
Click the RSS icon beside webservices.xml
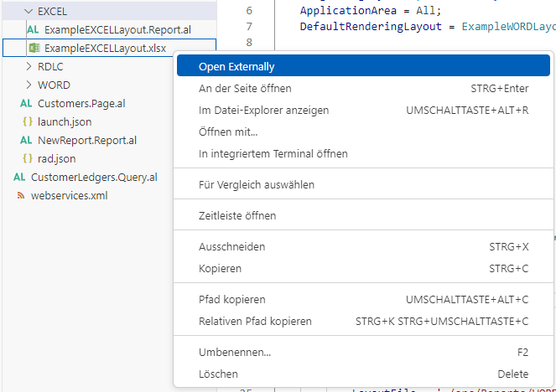[21, 195]
